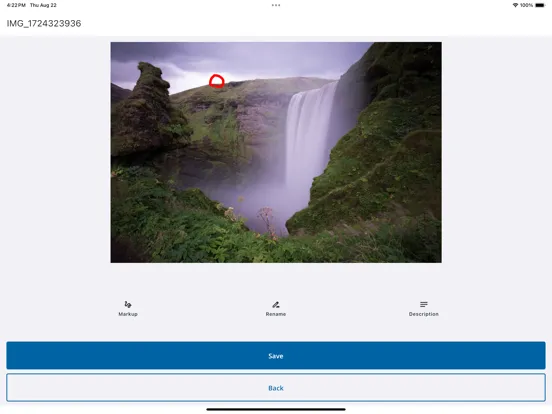Select the IMG_1724323936 title text
The height and width of the screenshot is (414, 552).
point(44,24)
